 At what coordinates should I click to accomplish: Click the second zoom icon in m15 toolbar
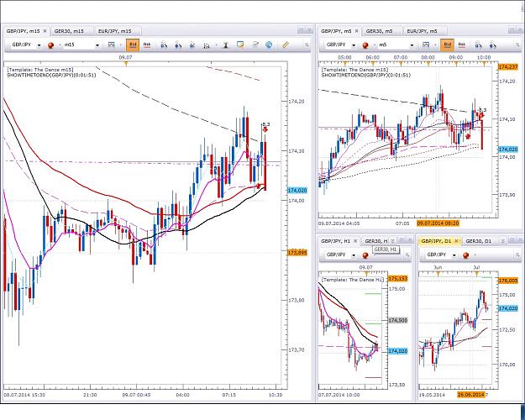(178, 45)
